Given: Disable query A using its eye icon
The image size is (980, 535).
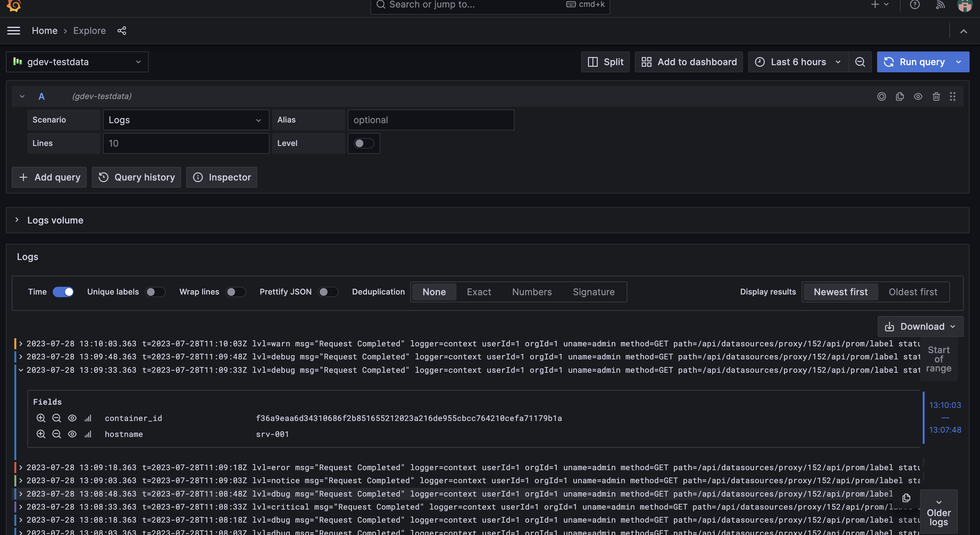Looking at the screenshot, I should pos(918,96).
